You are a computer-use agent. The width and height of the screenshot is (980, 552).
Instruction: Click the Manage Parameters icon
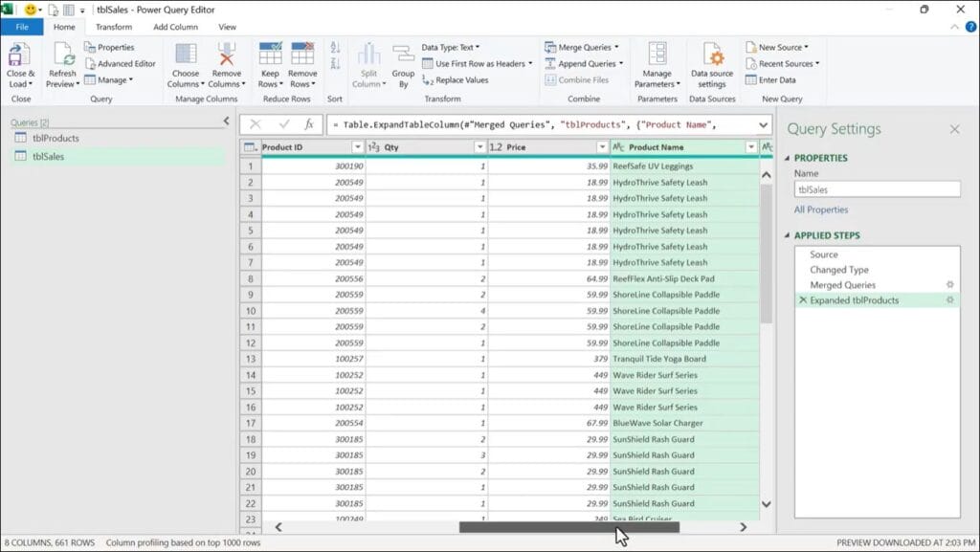tap(657, 55)
